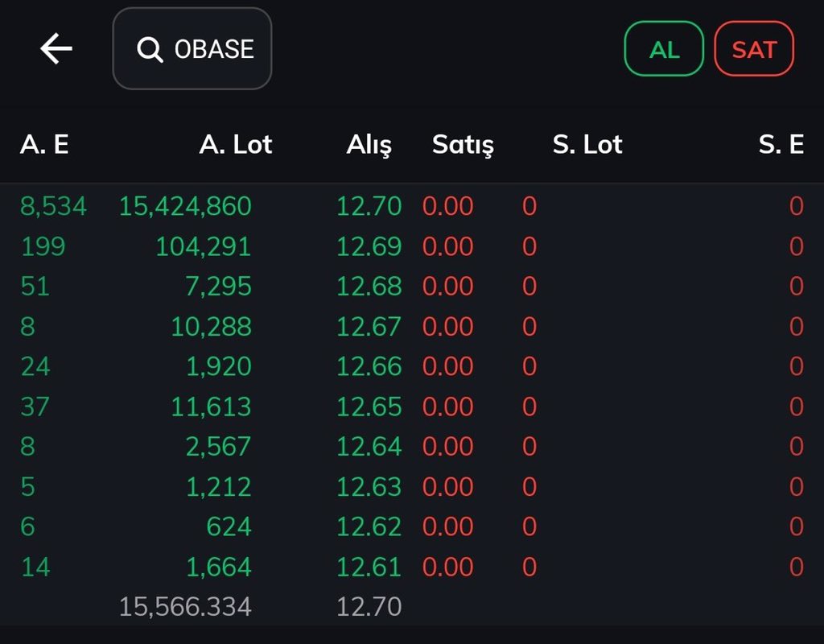Select lot amount 104,291
Screen dimensions: 824x644
[204, 246]
